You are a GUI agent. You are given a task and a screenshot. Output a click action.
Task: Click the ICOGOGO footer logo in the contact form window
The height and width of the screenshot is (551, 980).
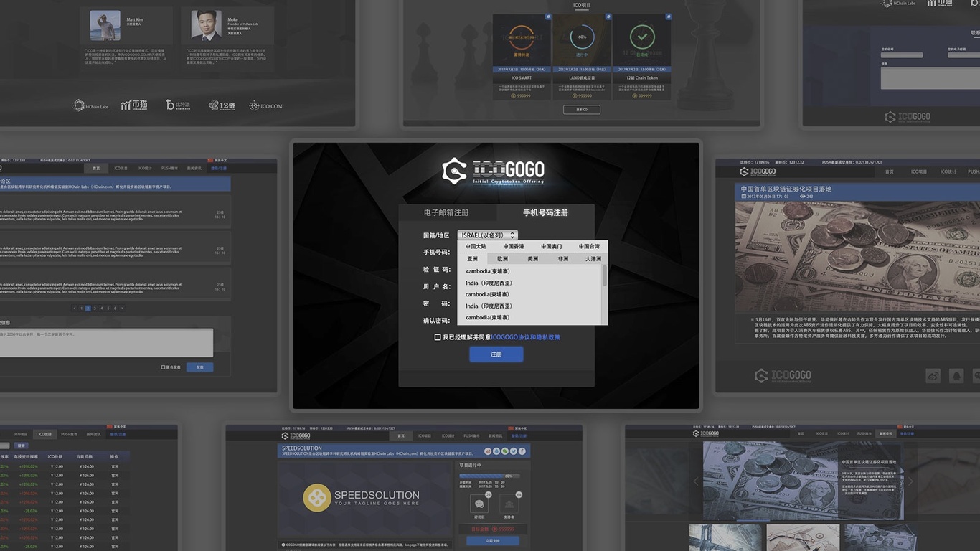[908, 117]
